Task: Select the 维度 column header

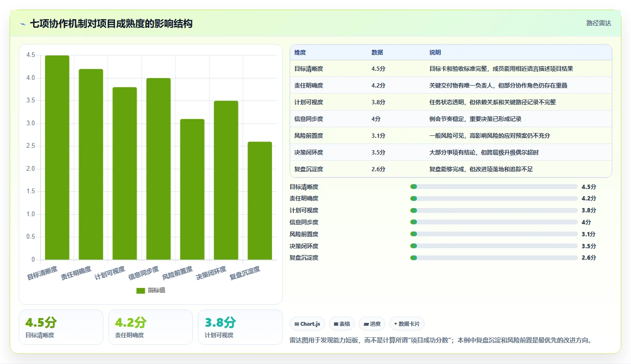Action: [x=300, y=53]
